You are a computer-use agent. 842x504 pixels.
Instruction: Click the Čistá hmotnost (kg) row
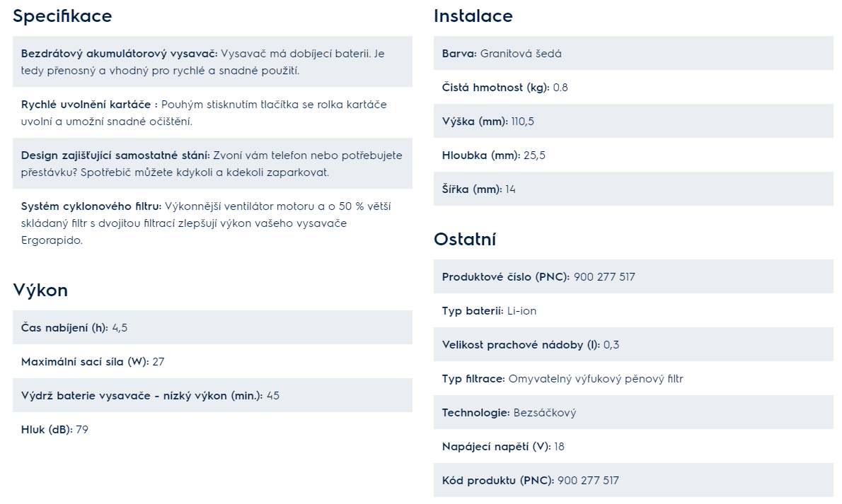[634, 87]
